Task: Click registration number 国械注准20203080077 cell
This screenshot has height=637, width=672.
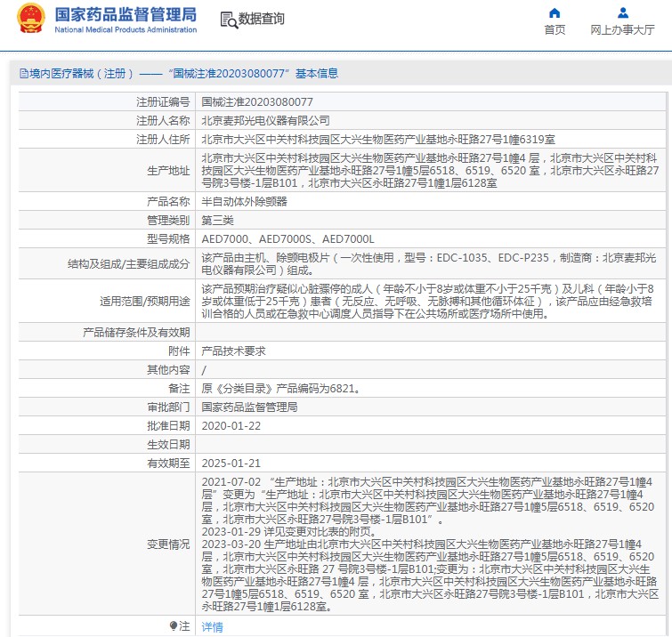Action: click(x=257, y=102)
